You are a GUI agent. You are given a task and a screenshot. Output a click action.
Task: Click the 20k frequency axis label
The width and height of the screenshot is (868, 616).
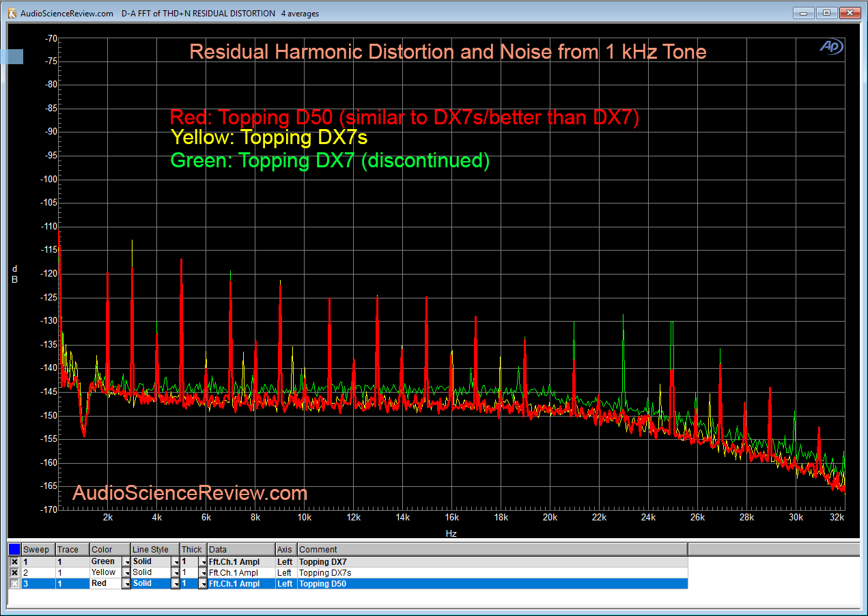click(550, 518)
